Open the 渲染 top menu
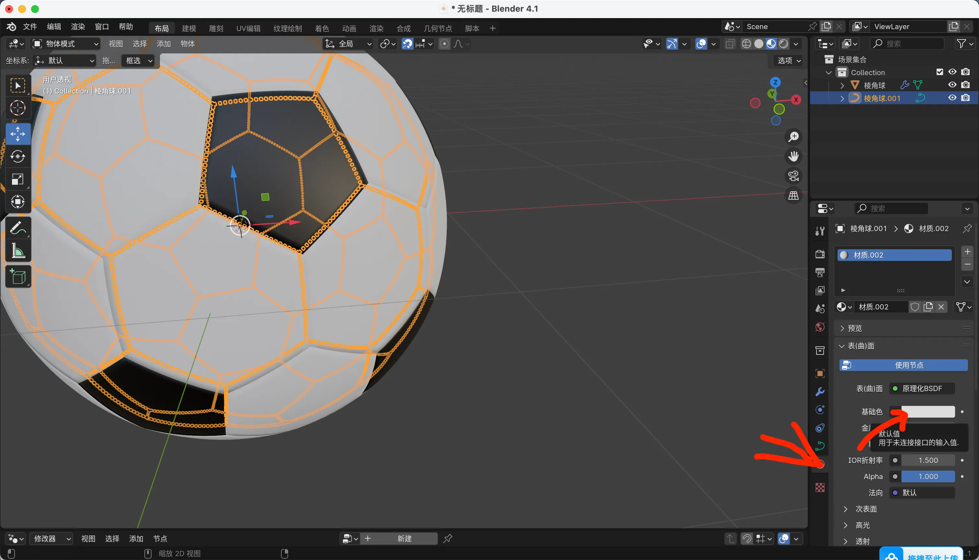The width and height of the screenshot is (979, 560). tap(78, 27)
